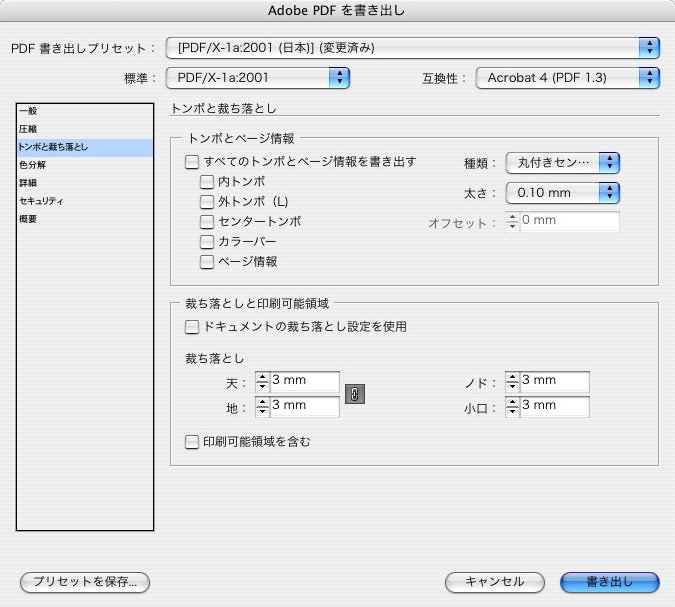The width and height of the screenshot is (675, 607).
Task: Open the 標準 PDF/X-1a:2001 dropdown
Action: pyautogui.click(x=257, y=78)
